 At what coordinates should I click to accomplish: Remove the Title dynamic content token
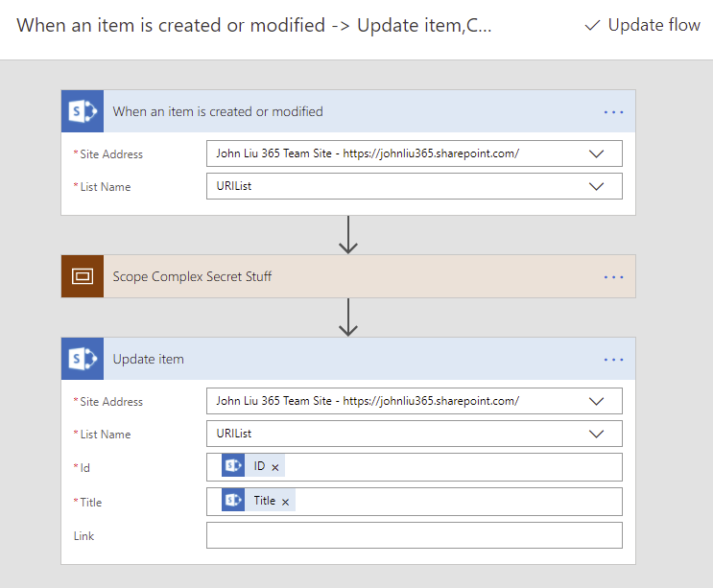[286, 502]
